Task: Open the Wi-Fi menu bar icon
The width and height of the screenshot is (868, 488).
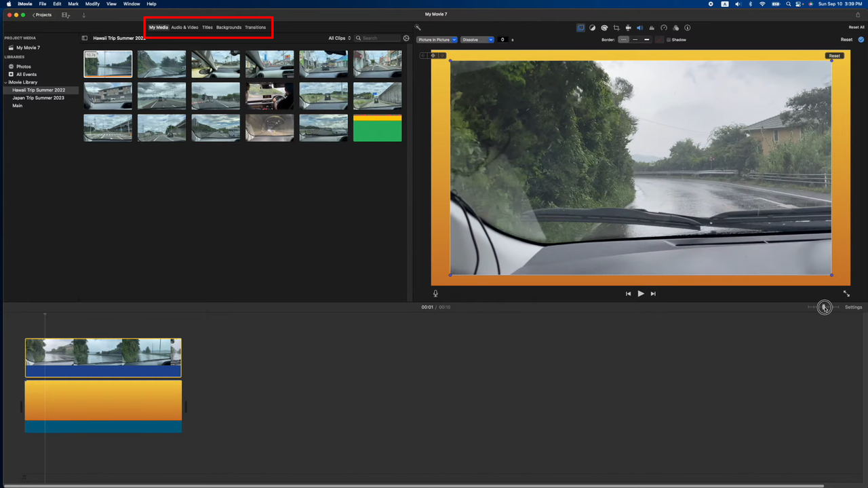Action: click(762, 4)
